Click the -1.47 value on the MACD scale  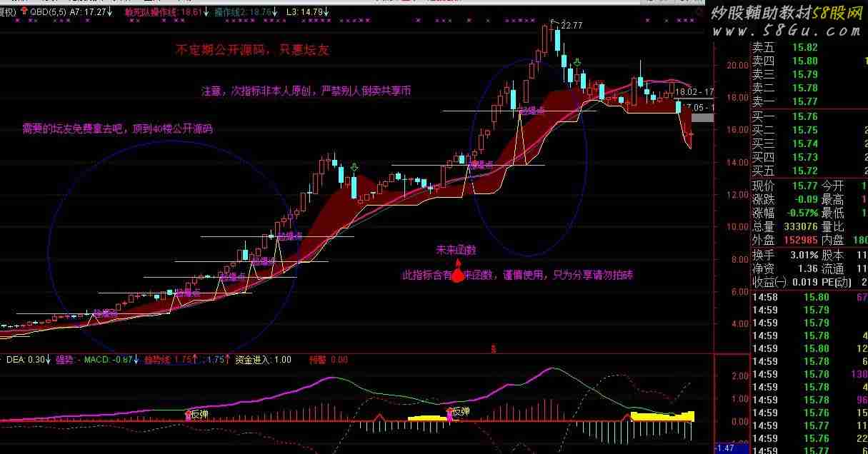pos(726,448)
